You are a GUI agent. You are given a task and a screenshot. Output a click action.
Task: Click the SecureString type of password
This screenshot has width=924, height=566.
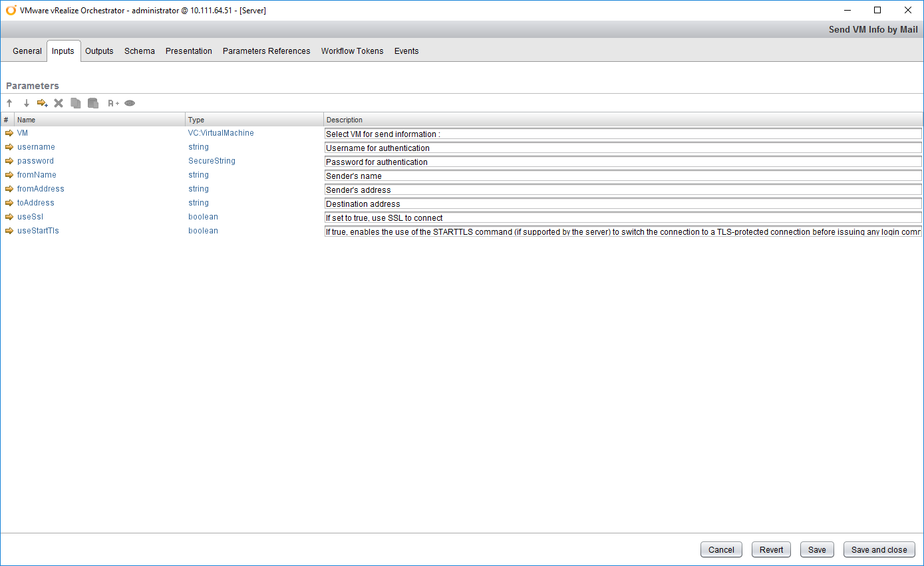coord(212,161)
